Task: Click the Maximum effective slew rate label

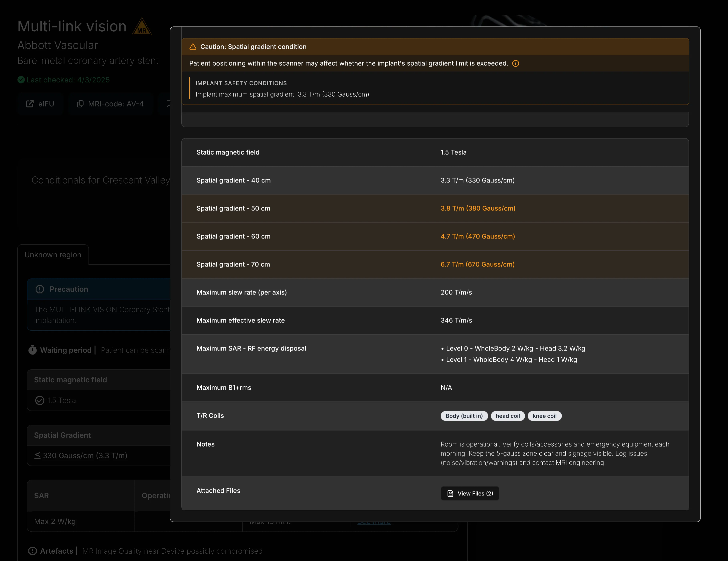Action: [x=241, y=320]
